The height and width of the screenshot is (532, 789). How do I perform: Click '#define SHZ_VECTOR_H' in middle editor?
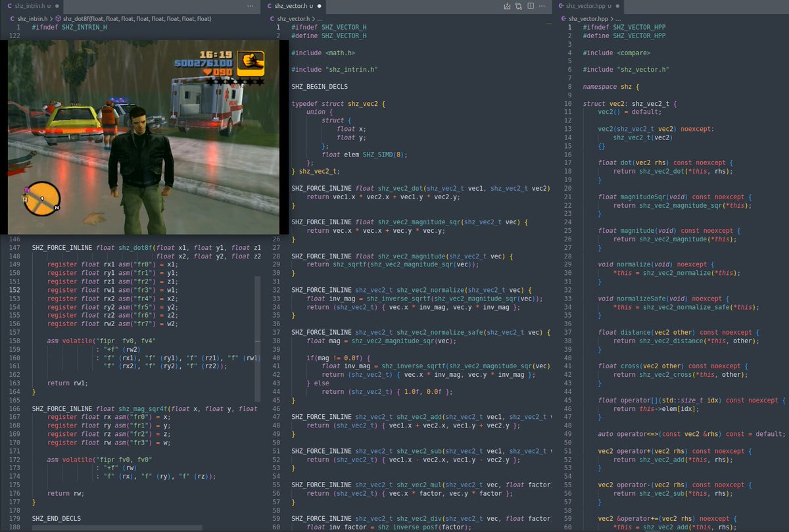[x=329, y=36]
